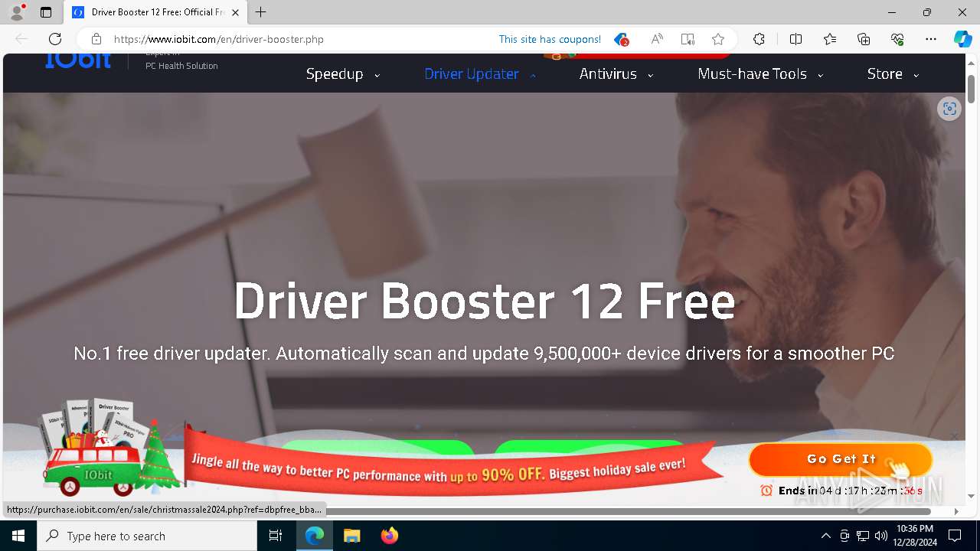Open Task View on the taskbar
This screenshot has height=551, width=980.
[276, 536]
